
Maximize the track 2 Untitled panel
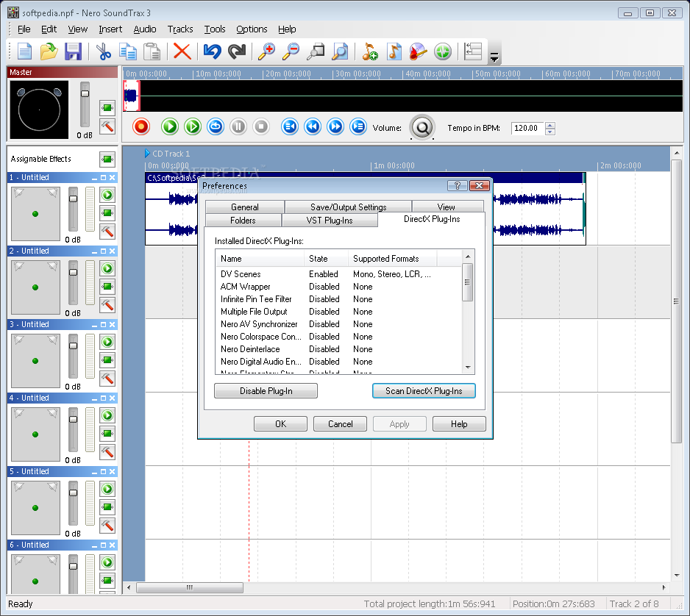[104, 251]
